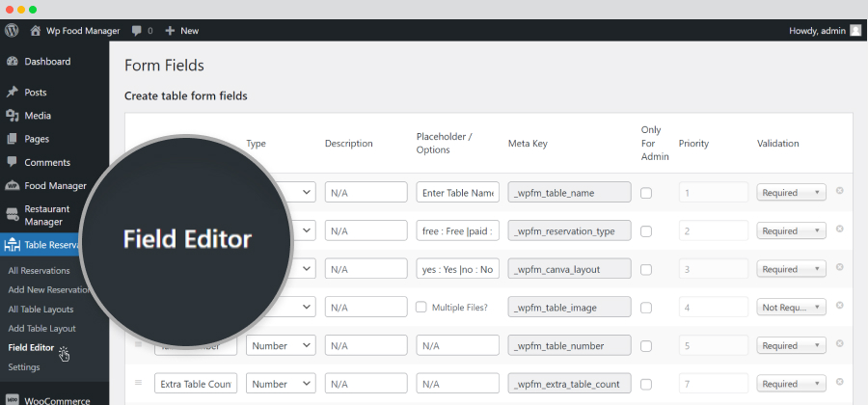Click the Restaurant Manager icon
868x405 pixels.
(13, 215)
